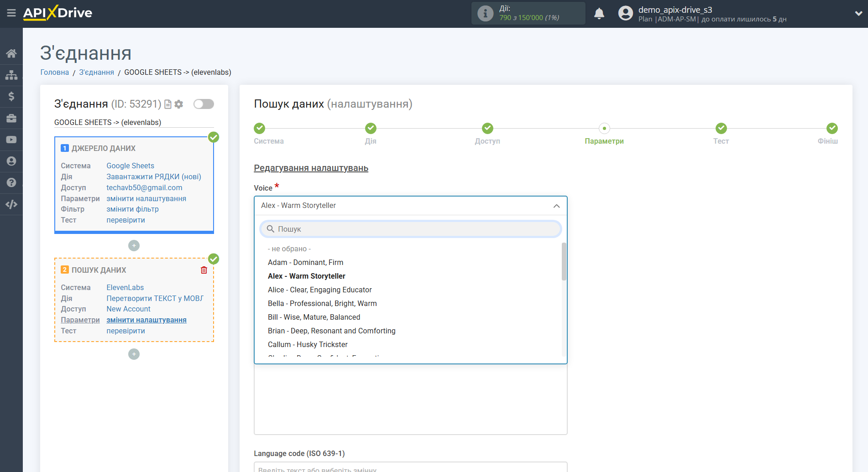This screenshot has height=472, width=868.
Task: Open the hamburger menu in the header
Action: pyautogui.click(x=11, y=13)
